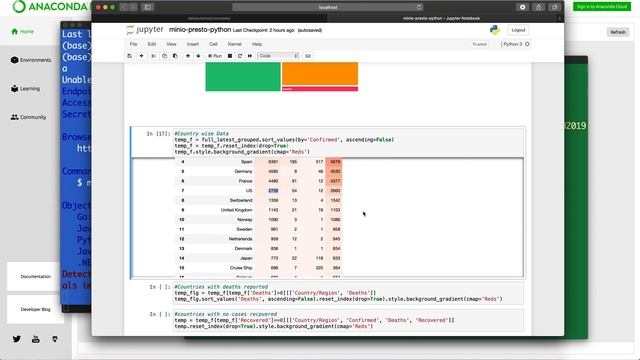Click the Germany row in table
This screenshot has width=640, height=360.
[x=259, y=171]
